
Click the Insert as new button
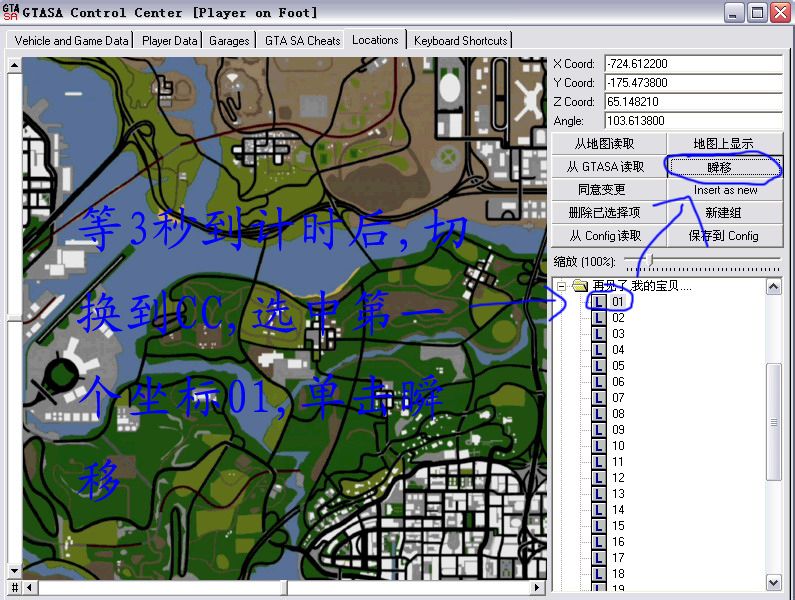(x=725, y=190)
